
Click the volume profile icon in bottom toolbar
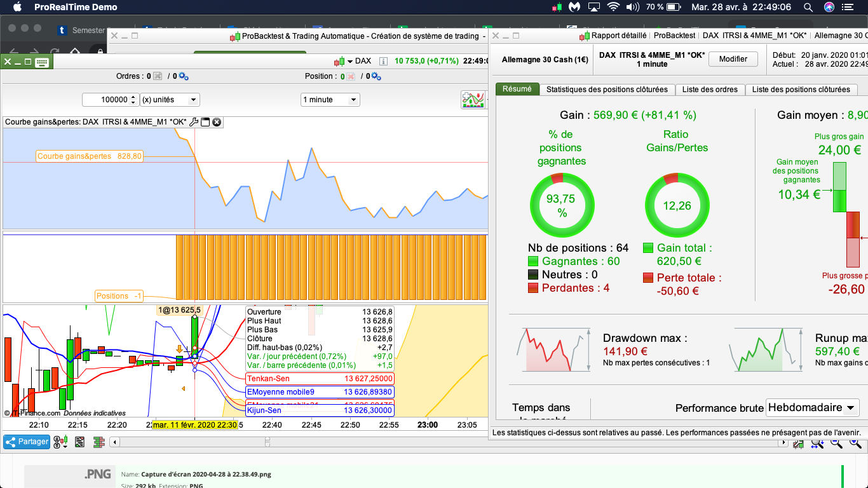[99, 442]
